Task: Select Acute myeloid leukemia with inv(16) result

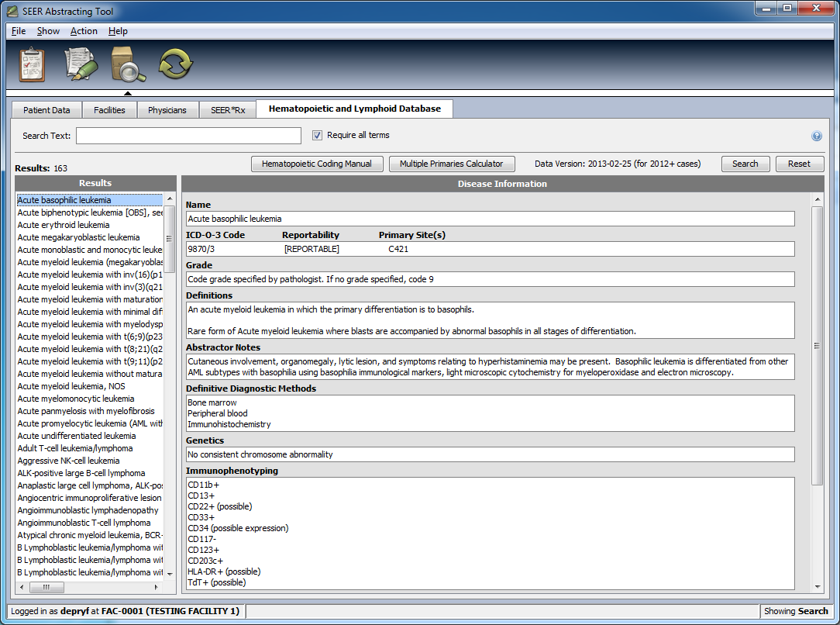Action: (89, 275)
